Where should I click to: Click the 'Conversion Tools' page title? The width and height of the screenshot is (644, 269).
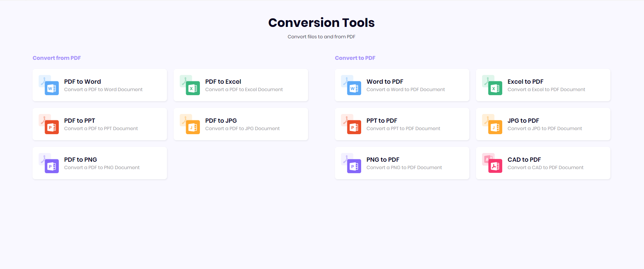point(321,23)
